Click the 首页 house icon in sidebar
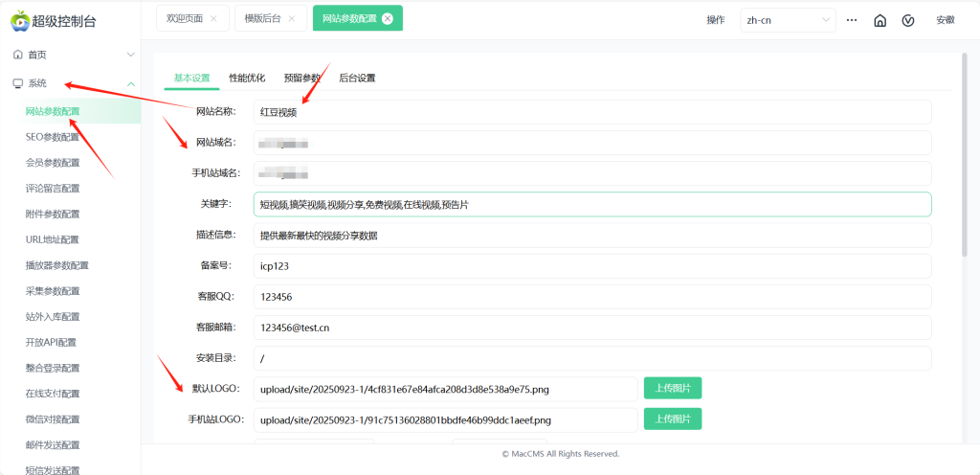 18,55
